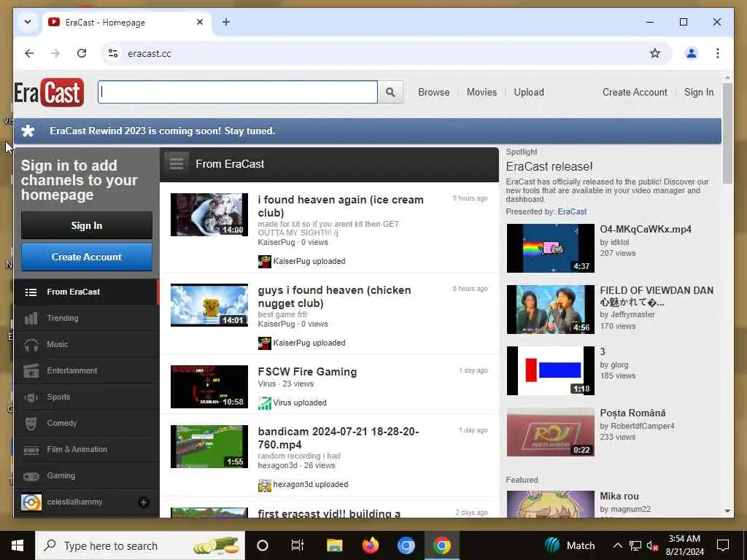
Task: Click the Windows Start button
Action: [x=18, y=545]
